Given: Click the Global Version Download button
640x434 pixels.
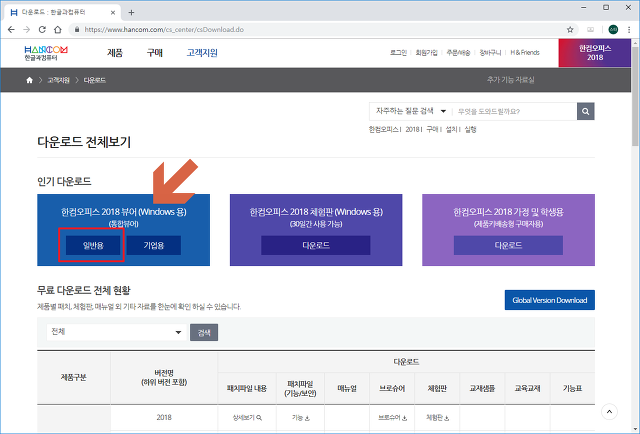Looking at the screenshot, I should click(x=549, y=300).
